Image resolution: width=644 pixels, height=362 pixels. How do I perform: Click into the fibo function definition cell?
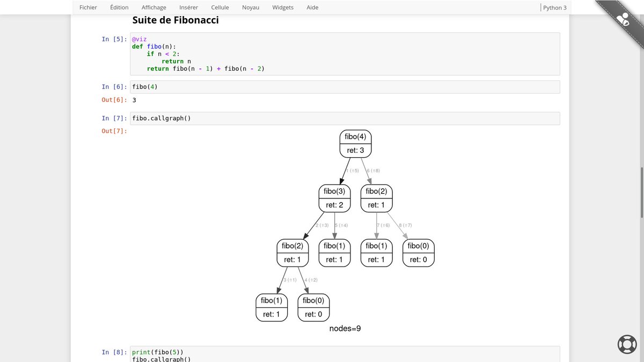345,54
